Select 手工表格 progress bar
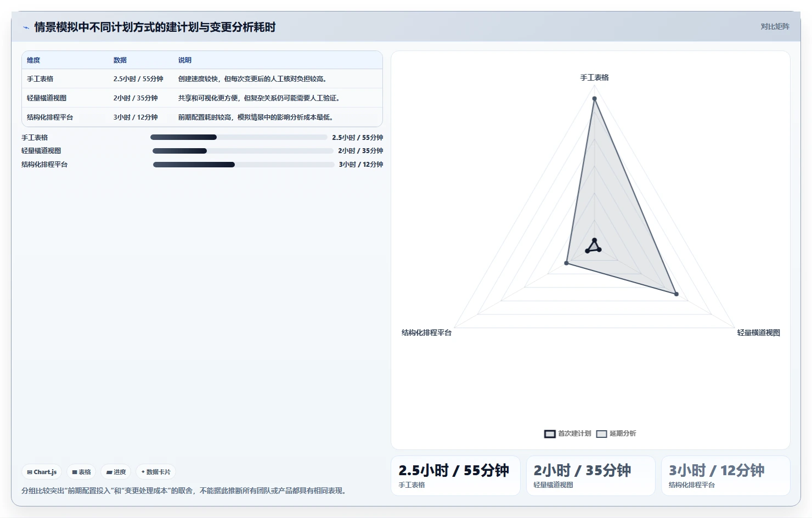This screenshot has width=812, height=518. tap(239, 137)
